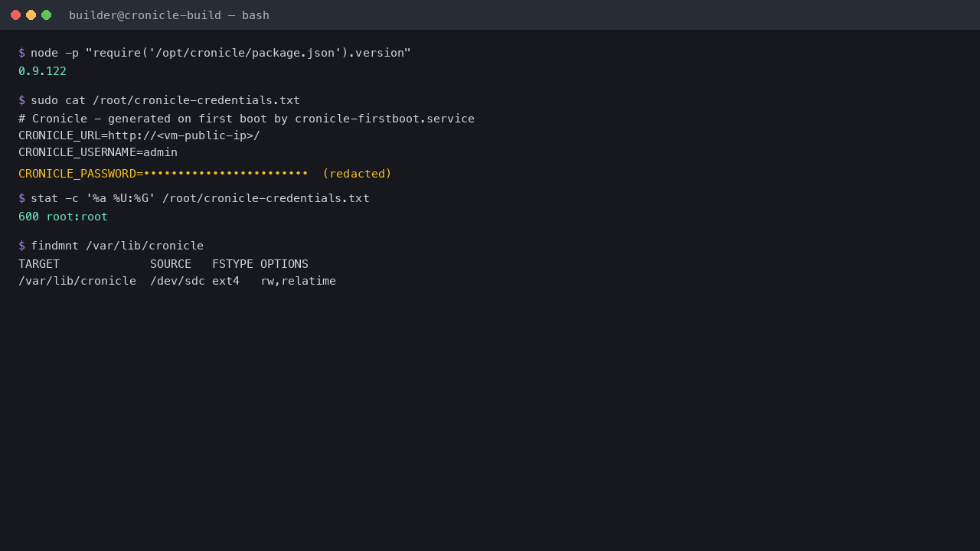
Task: Click the OPTIONS column header
Action: coord(284,264)
